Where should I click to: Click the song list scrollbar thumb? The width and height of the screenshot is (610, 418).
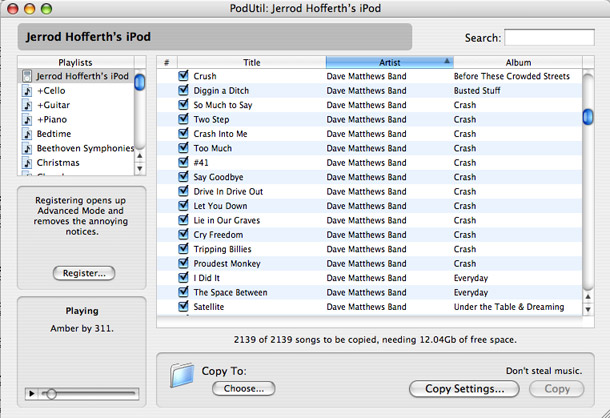(588, 117)
